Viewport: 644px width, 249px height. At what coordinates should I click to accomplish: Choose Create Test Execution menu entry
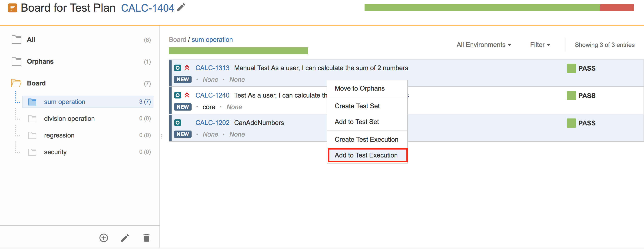[367, 140]
